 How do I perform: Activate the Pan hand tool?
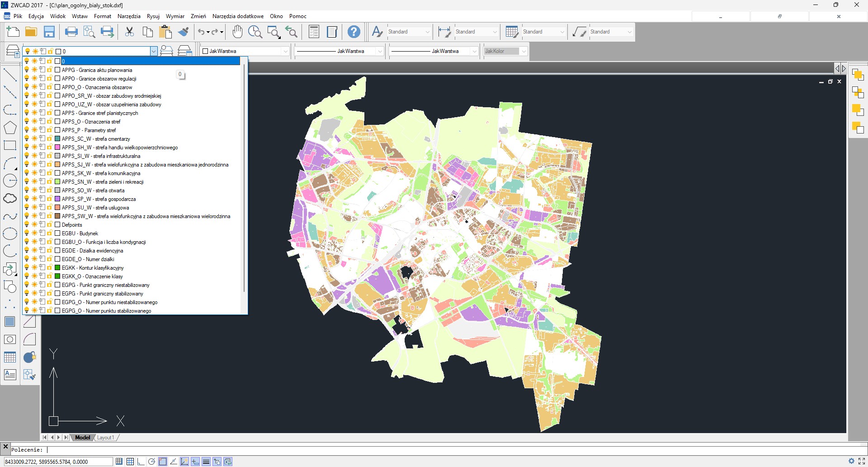(x=237, y=32)
